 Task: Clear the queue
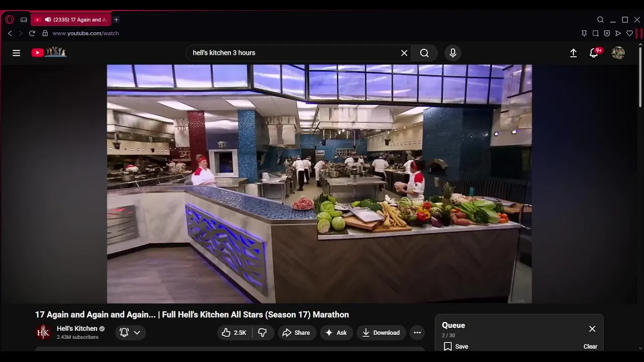click(590, 346)
